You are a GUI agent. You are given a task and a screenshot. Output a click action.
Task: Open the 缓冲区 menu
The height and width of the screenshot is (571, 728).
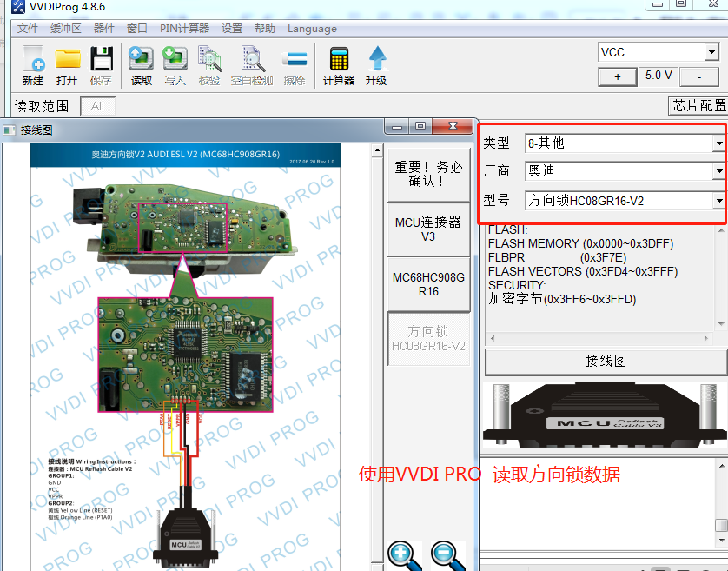coord(65,29)
